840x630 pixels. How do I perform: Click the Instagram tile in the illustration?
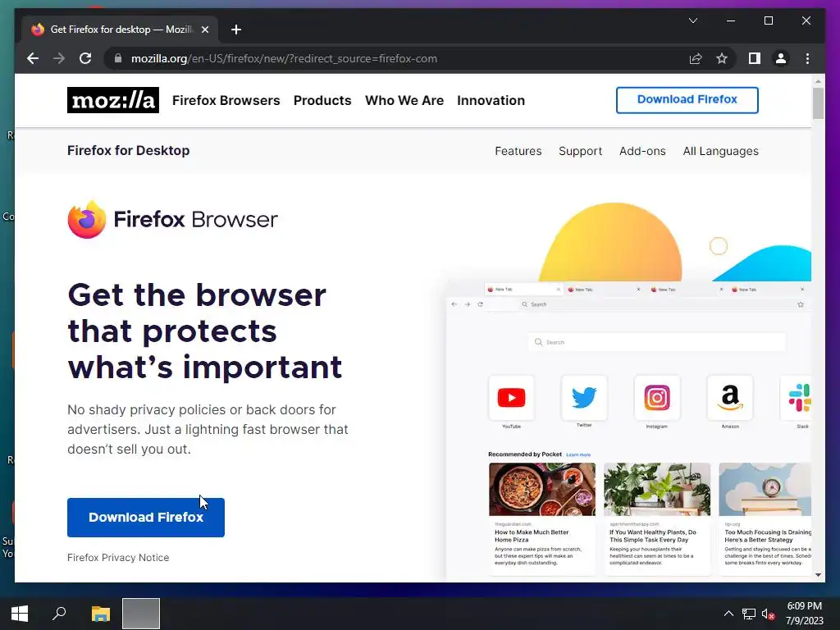click(x=657, y=398)
